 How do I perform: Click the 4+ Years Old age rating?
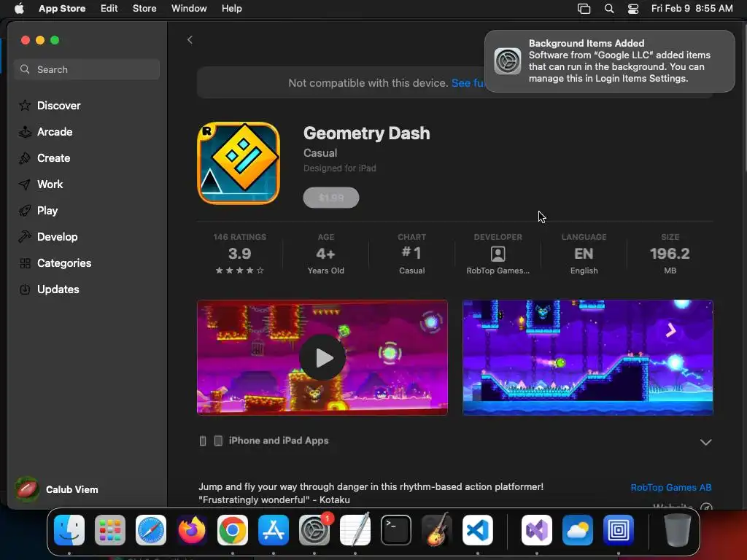click(326, 254)
